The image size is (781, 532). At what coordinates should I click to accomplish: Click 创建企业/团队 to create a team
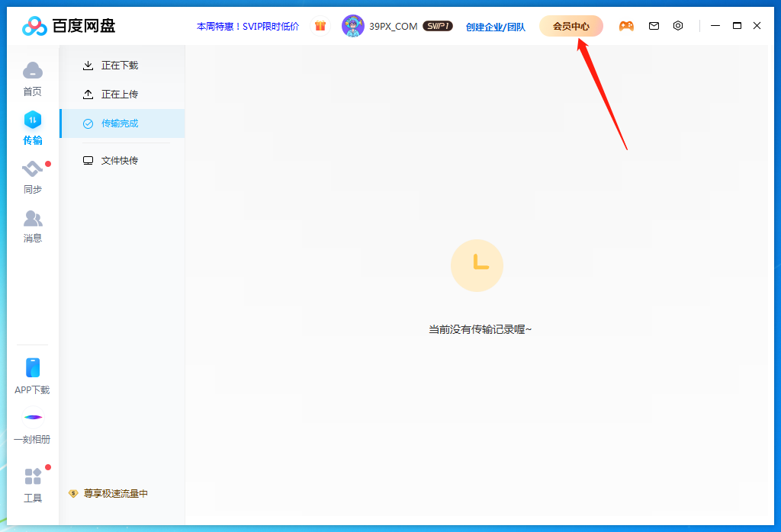495,25
